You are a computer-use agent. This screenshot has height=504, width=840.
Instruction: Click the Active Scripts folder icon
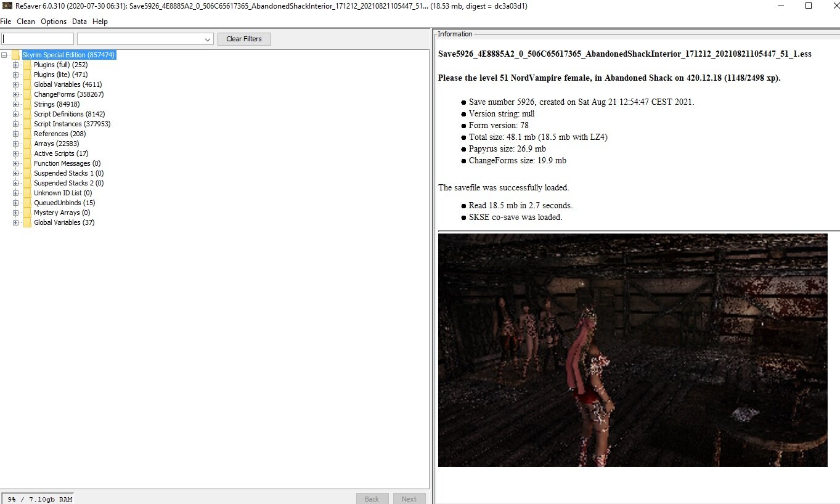pyautogui.click(x=28, y=153)
